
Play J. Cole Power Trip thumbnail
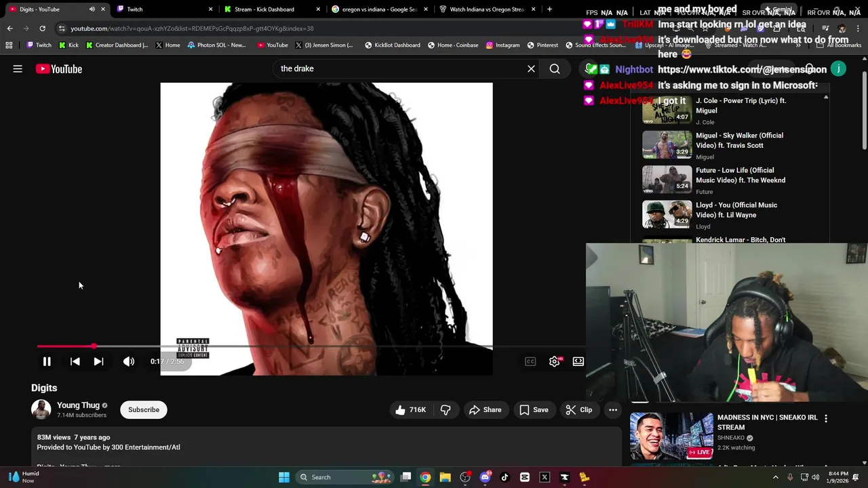tap(667, 110)
